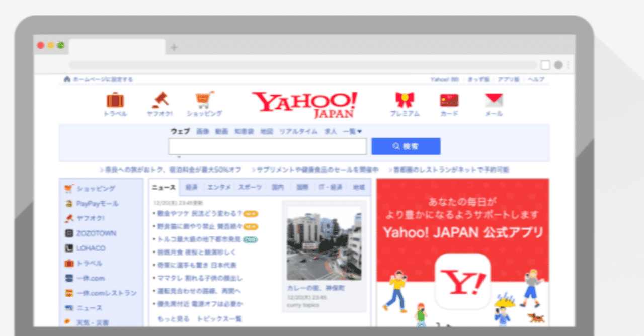Switch to the 地域 news tab
This screenshot has width=644, height=336.
click(x=359, y=187)
